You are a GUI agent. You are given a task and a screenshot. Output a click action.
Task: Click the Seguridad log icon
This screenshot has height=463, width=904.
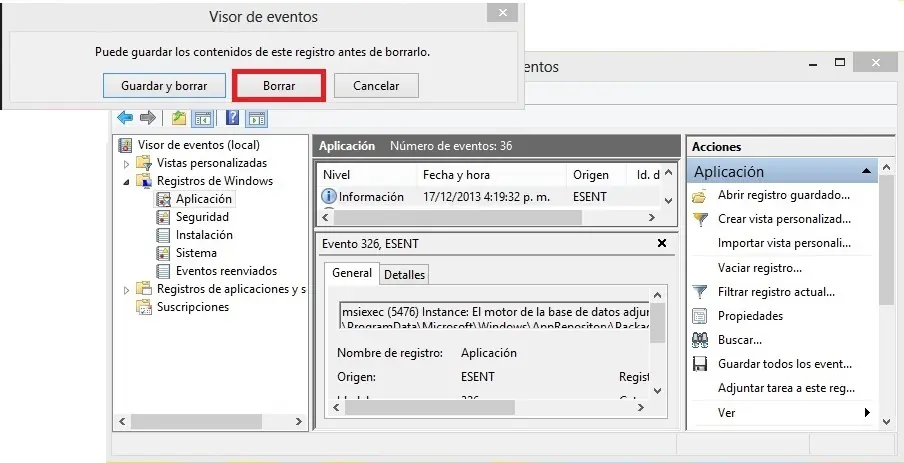pos(164,217)
